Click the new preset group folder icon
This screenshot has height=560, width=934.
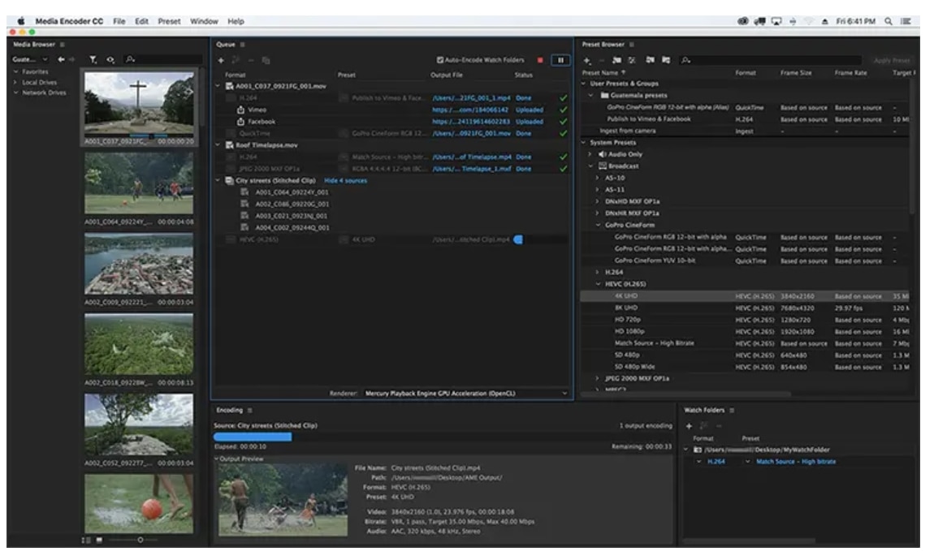[616, 60]
